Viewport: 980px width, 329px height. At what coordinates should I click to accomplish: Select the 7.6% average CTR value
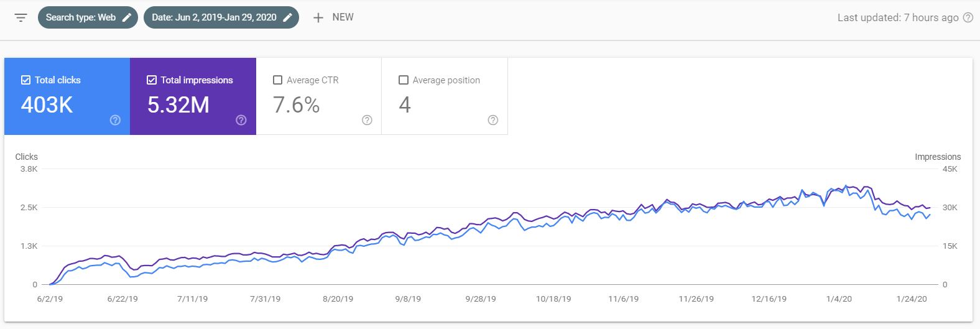[297, 105]
